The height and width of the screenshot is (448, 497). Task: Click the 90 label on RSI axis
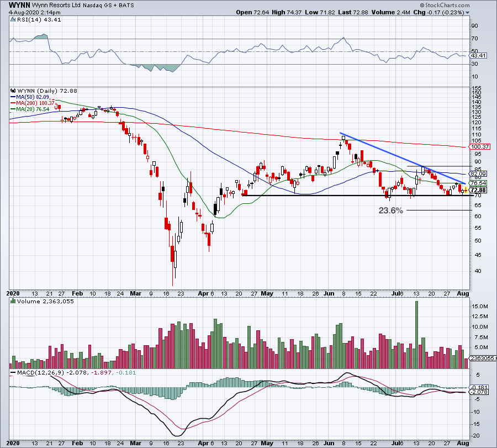point(475,25)
